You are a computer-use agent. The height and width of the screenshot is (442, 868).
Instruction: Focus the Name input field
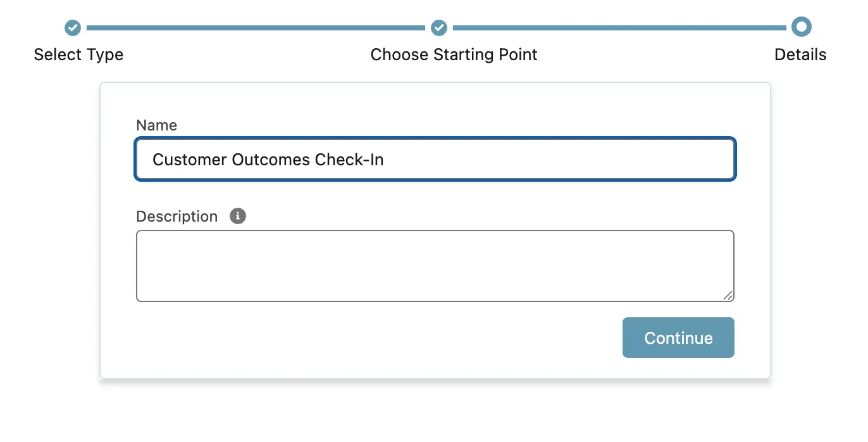coord(435,160)
